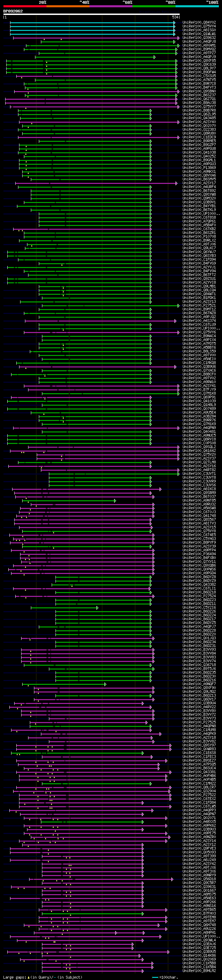Select hit label UniRef100_A4RT82
Image resolution: width=222 pixels, height=980 pixels.
[x=199, y=470]
